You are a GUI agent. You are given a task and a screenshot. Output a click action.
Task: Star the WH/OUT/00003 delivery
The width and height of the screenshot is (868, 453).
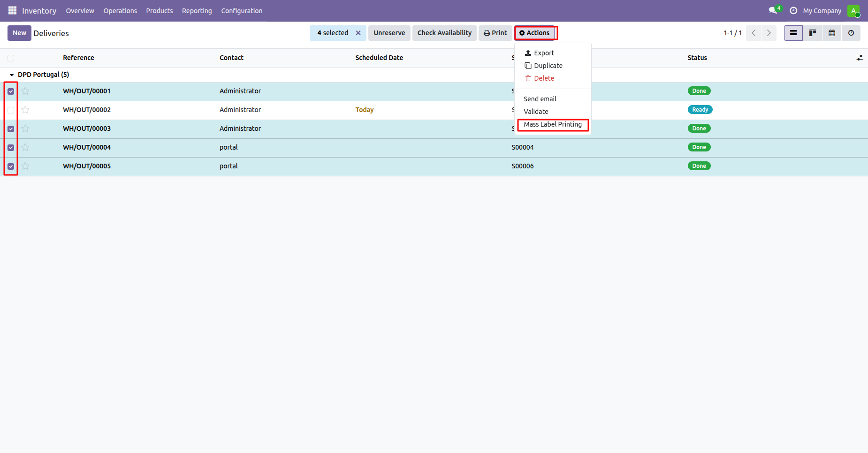click(25, 128)
